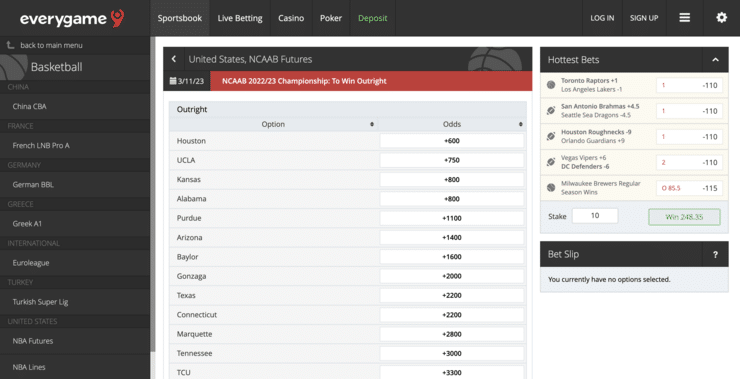Click LOG IN

point(602,18)
